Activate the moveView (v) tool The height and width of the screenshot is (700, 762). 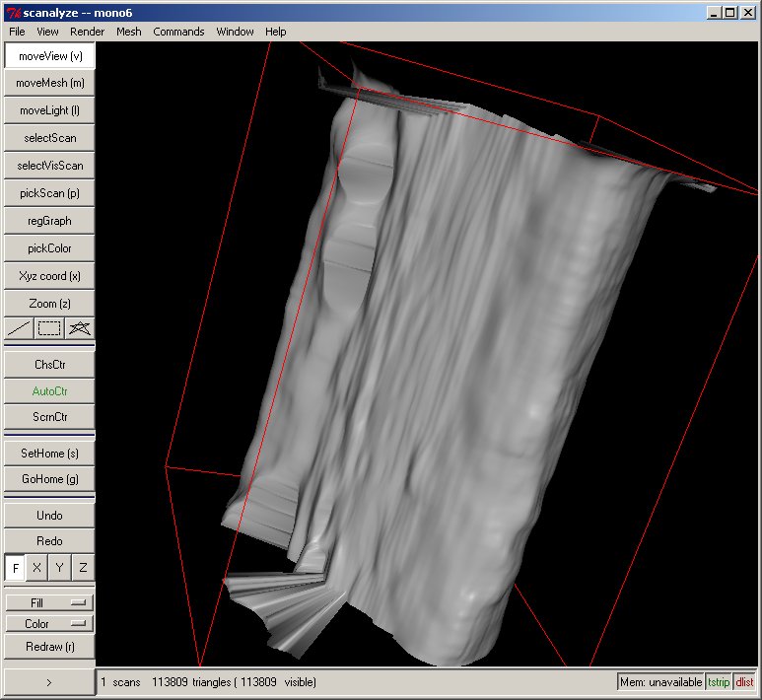[x=49, y=56]
